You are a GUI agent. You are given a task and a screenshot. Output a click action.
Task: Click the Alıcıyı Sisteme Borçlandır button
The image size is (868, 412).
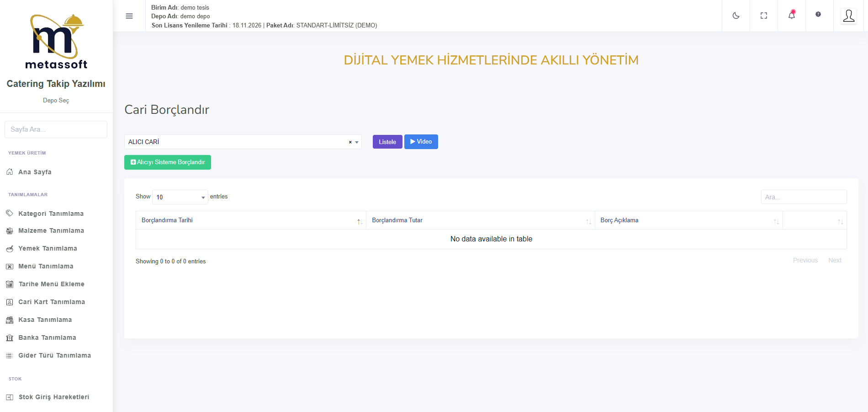click(168, 162)
